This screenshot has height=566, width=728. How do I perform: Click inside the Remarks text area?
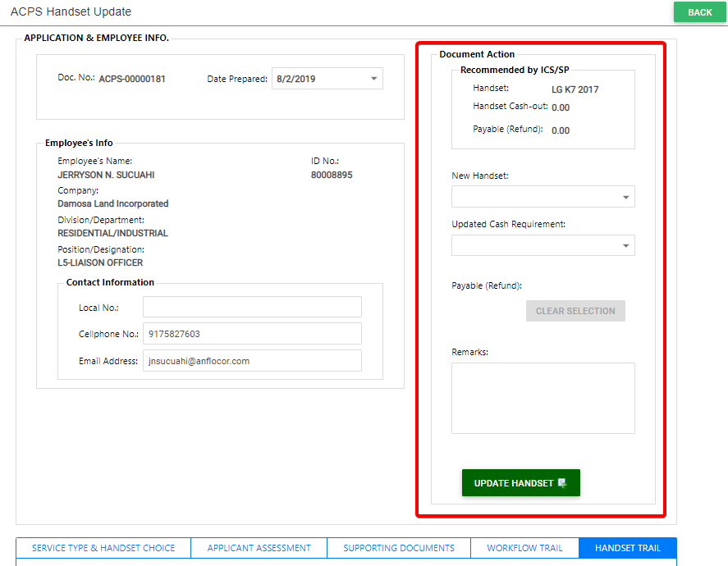click(x=543, y=398)
